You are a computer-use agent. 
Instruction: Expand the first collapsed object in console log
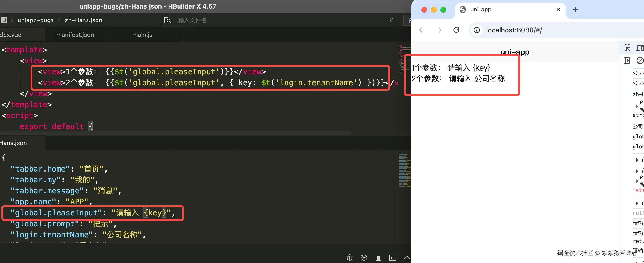(x=637, y=160)
